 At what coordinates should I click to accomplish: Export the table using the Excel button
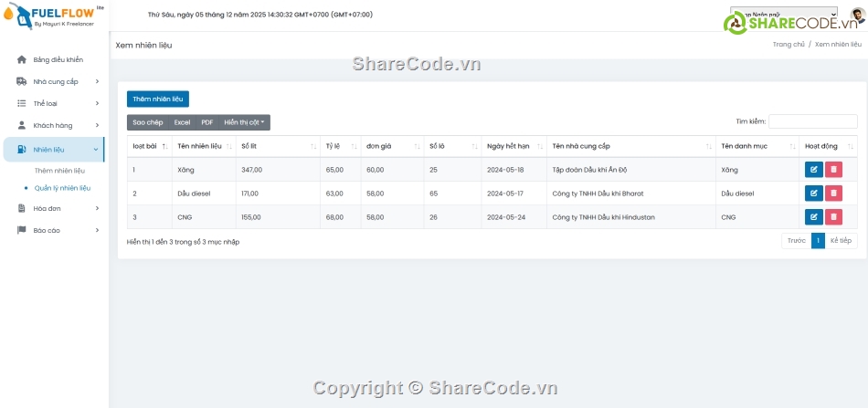[x=182, y=122]
